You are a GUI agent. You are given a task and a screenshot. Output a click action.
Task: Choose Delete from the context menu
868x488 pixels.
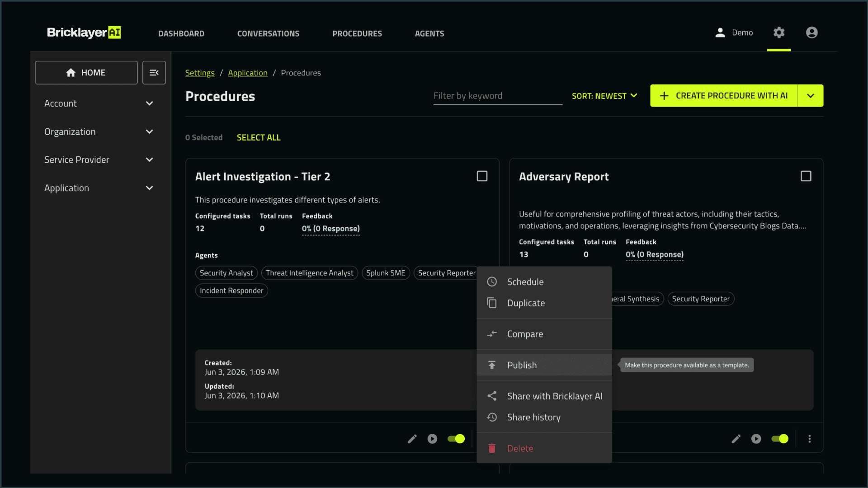point(544,448)
